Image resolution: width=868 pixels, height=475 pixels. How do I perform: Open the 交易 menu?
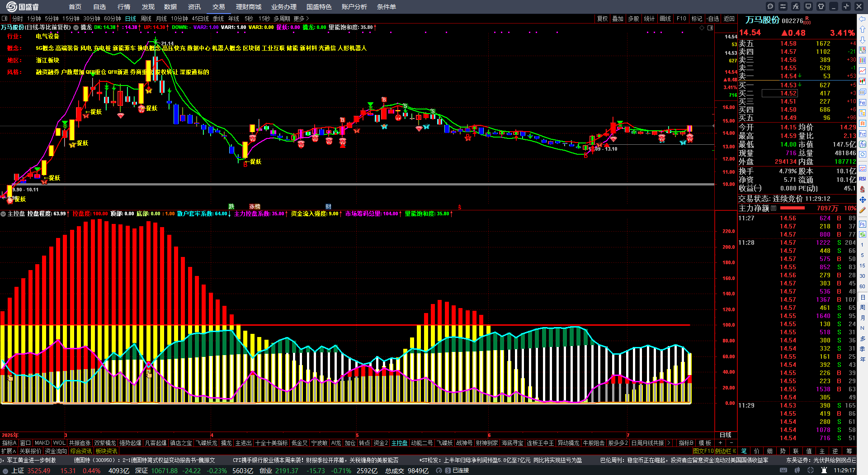tap(218, 7)
